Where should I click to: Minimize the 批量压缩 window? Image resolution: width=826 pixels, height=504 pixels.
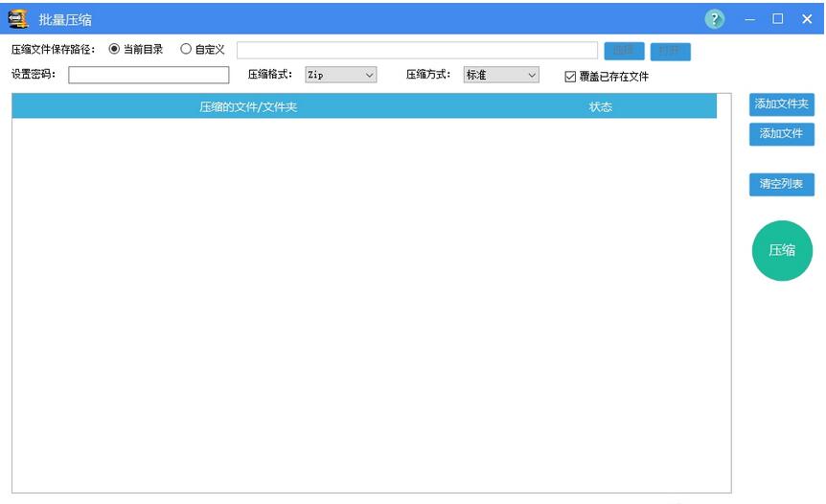[x=750, y=19]
